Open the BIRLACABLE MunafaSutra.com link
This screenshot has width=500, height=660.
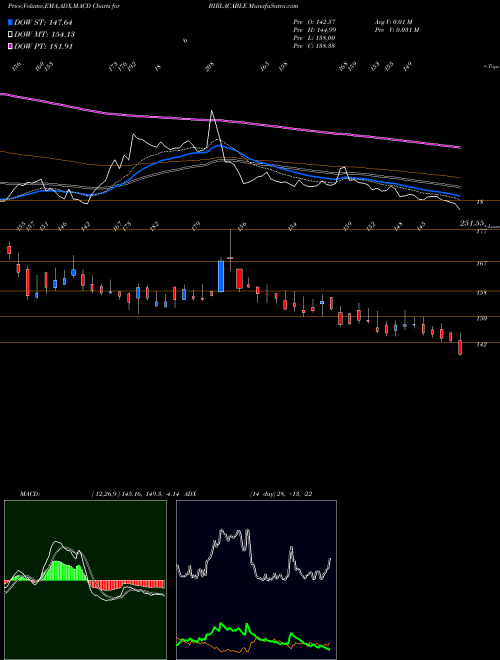click(253, 6)
